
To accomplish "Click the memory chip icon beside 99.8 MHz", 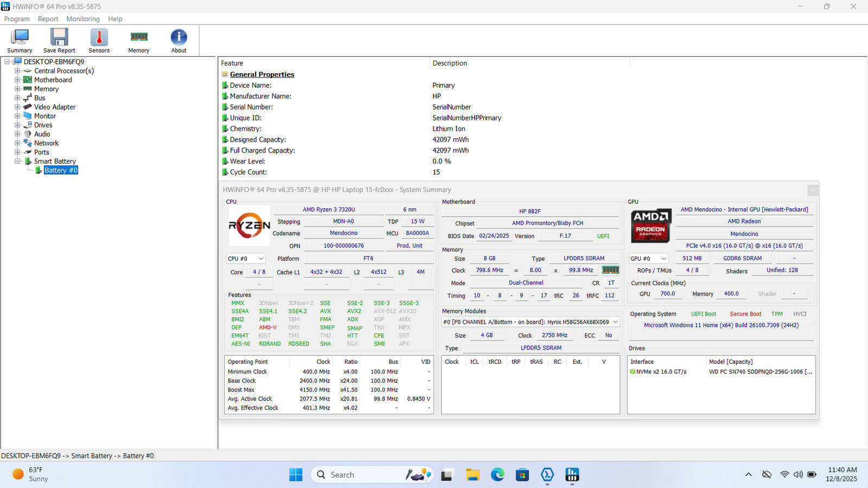I will click(610, 270).
